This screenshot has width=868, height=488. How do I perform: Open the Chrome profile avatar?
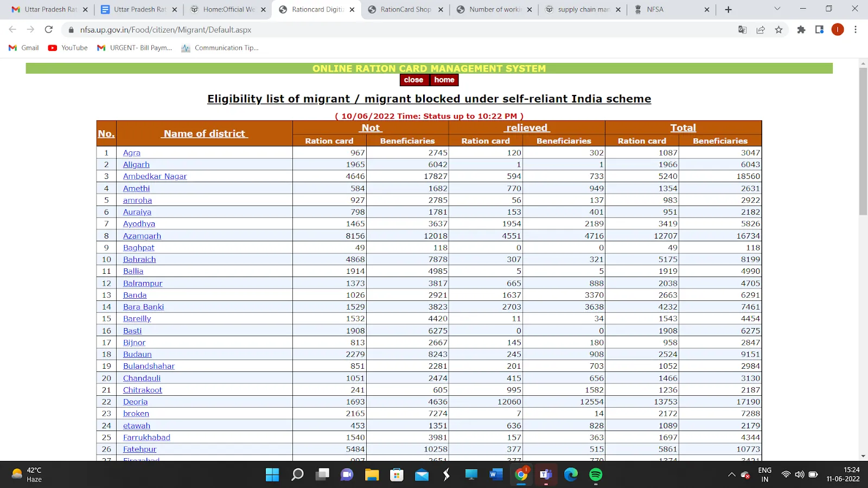[838, 30]
